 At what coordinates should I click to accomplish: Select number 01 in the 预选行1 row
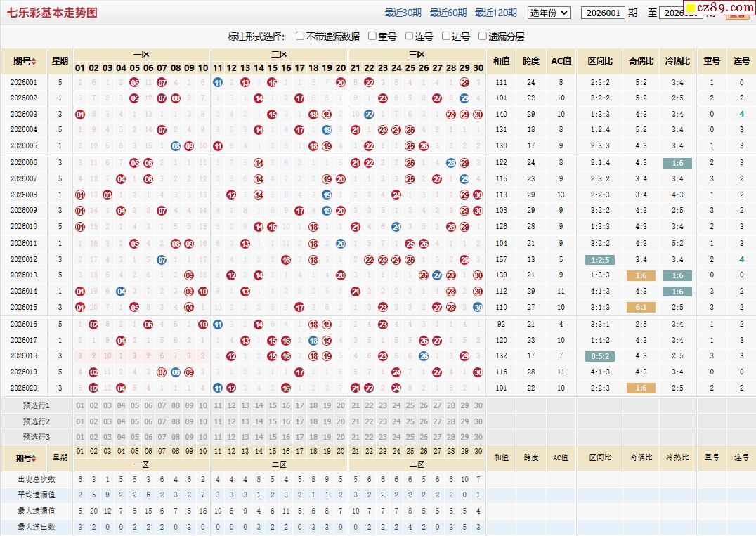pos(80,405)
